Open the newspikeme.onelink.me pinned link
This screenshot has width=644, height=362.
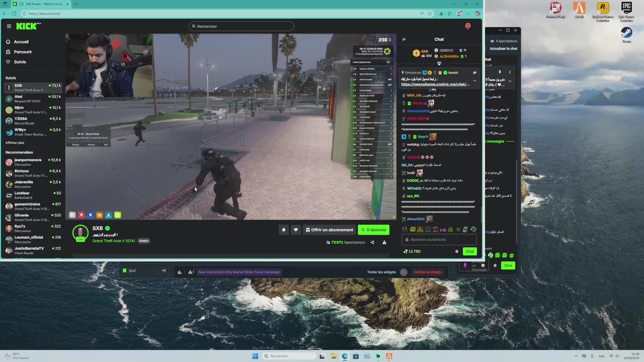(x=435, y=84)
